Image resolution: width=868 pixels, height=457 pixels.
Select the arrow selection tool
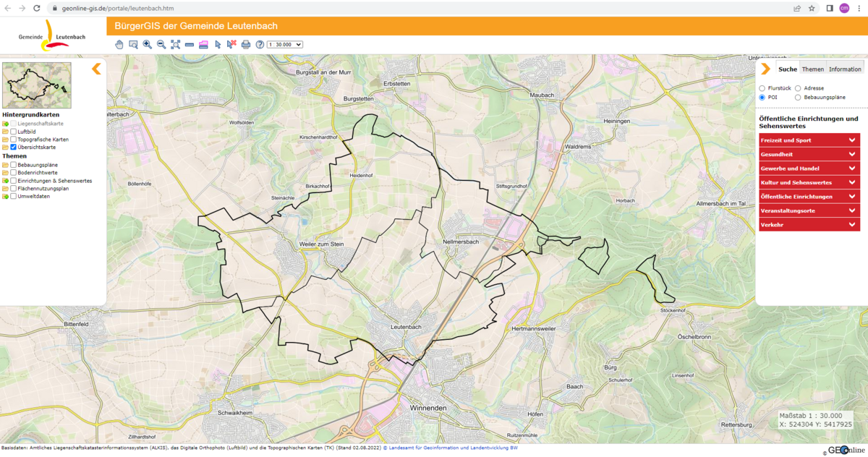218,44
